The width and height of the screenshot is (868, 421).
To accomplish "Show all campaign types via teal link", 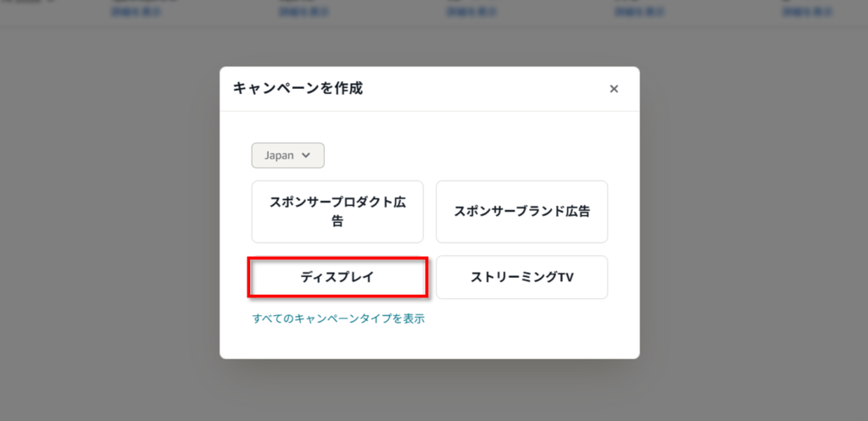I will click(338, 319).
